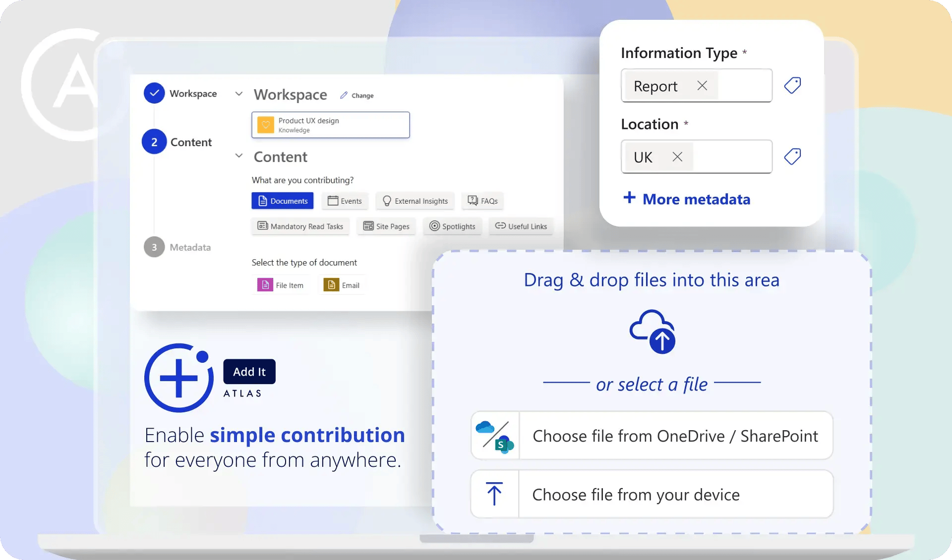Click the 'What are you contributing?' text
952x560 pixels.
coord(302,180)
